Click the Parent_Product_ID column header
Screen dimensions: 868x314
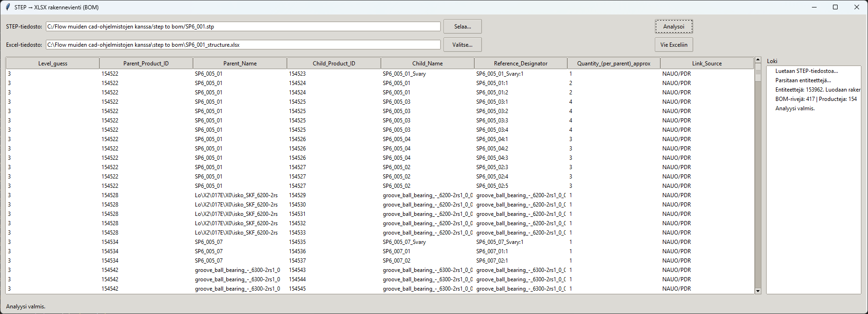point(146,64)
